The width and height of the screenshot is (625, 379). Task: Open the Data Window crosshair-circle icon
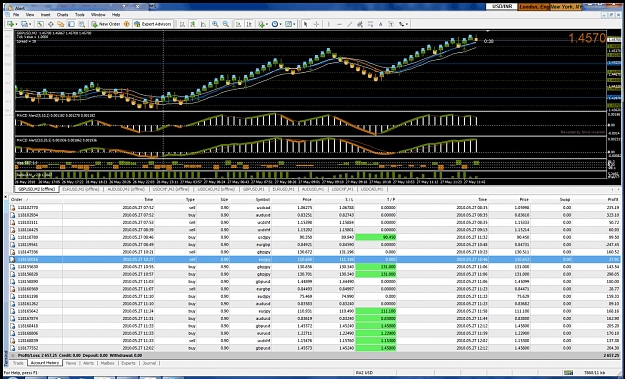(51, 24)
